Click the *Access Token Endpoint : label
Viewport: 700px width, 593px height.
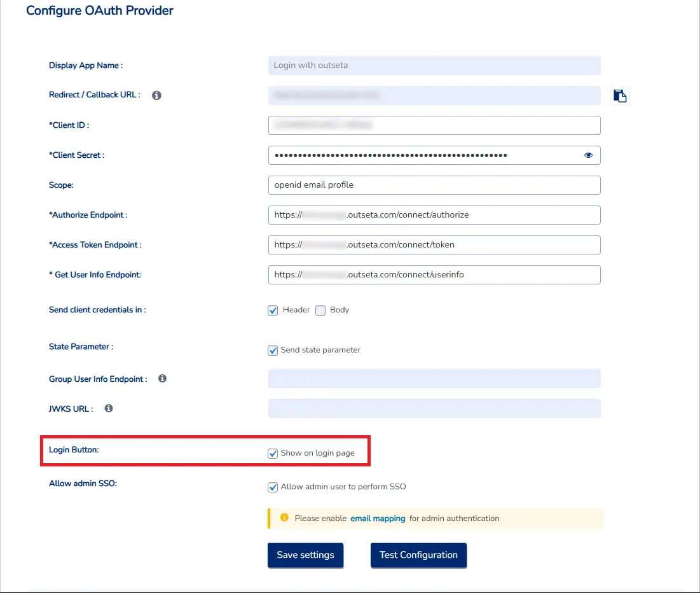coord(95,245)
